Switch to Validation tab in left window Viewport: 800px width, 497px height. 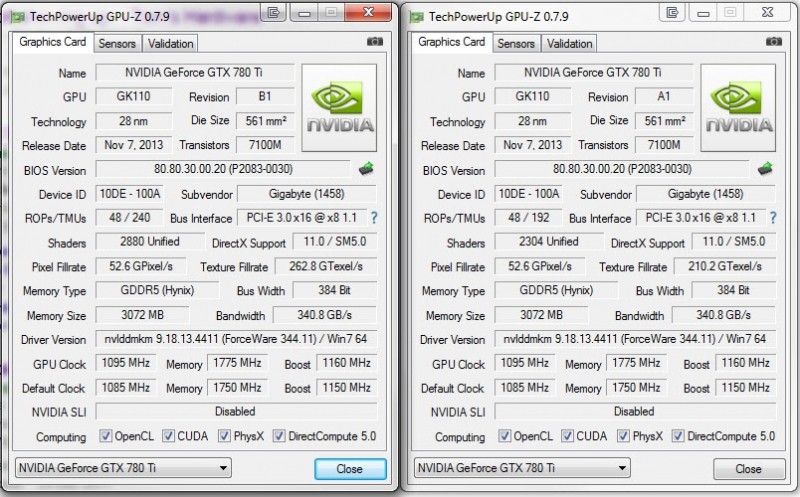(170, 44)
